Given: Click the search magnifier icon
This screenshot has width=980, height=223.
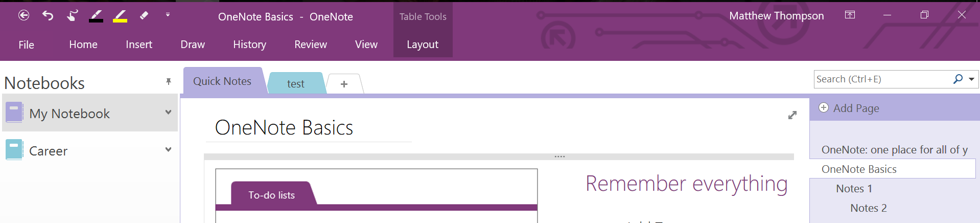Looking at the screenshot, I should point(958,79).
